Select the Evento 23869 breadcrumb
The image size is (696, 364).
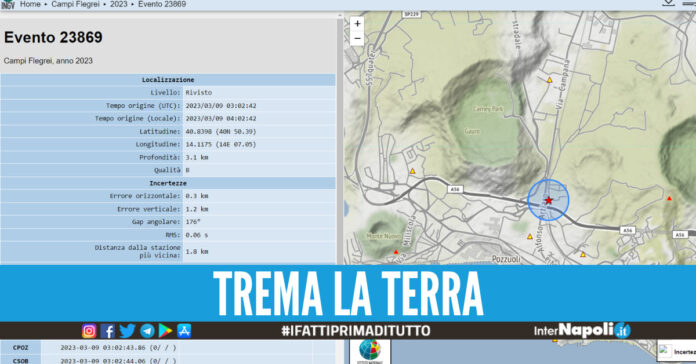click(x=162, y=4)
